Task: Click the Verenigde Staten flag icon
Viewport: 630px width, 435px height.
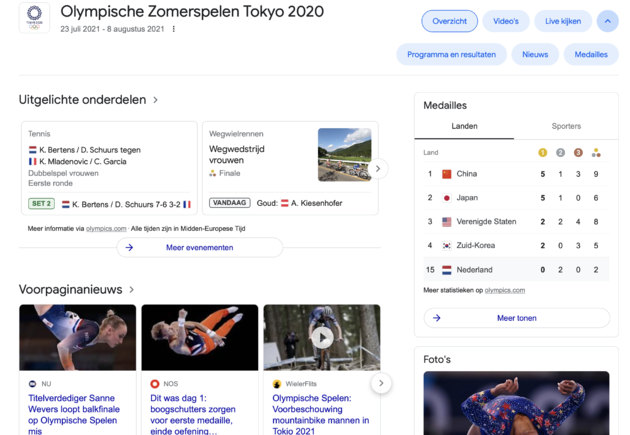Action: (x=446, y=222)
